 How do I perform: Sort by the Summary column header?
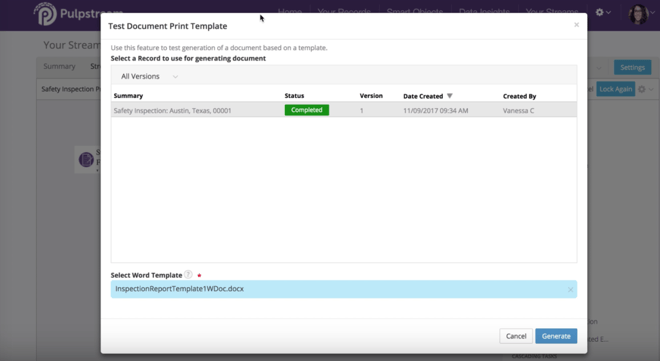[x=128, y=96]
